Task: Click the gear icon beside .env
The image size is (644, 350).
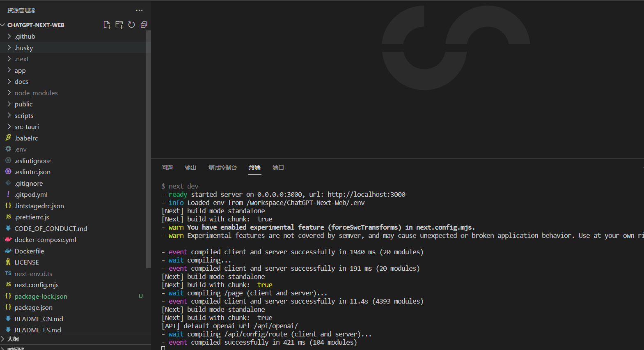Action: (x=8, y=149)
